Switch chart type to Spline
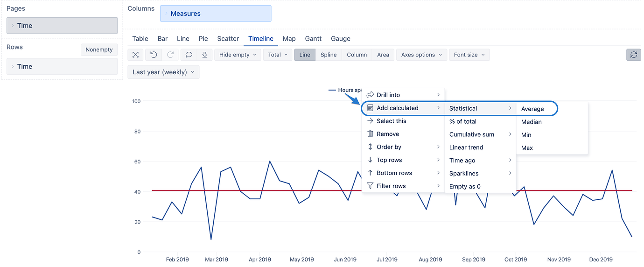This screenshot has width=644, height=267. (x=328, y=55)
